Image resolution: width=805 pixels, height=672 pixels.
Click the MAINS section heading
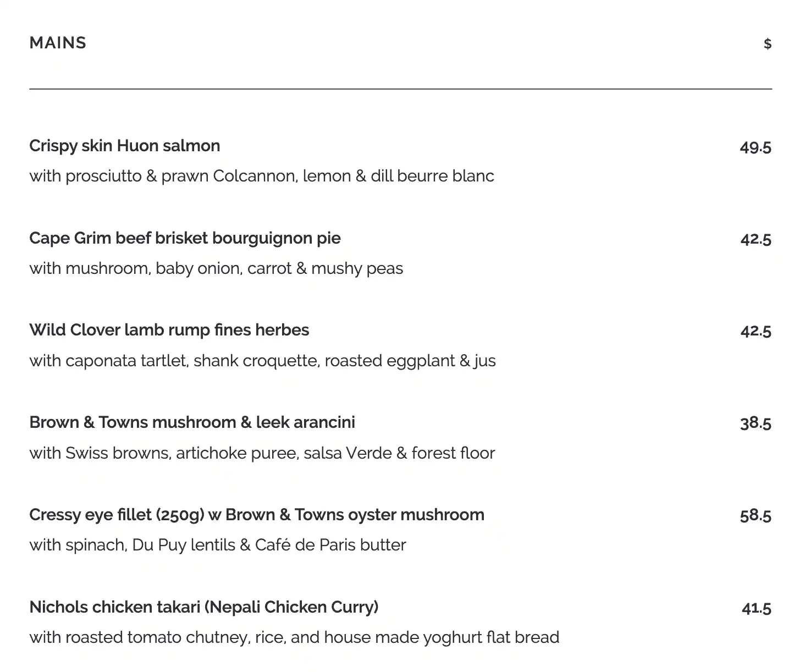[x=58, y=43]
